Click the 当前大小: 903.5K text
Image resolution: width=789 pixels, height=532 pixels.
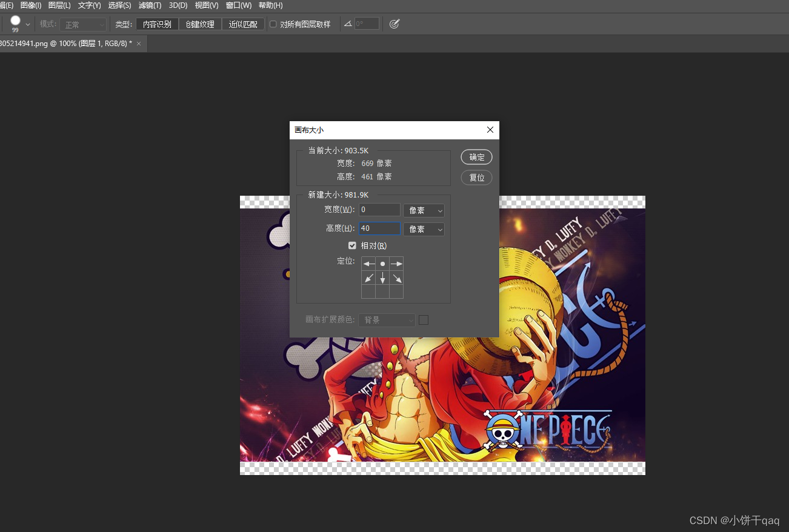pos(338,150)
